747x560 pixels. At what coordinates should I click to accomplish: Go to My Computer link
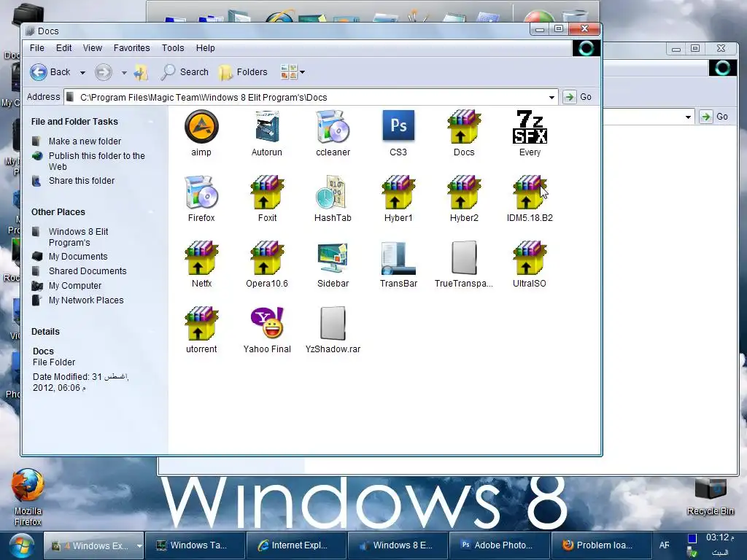(75, 286)
